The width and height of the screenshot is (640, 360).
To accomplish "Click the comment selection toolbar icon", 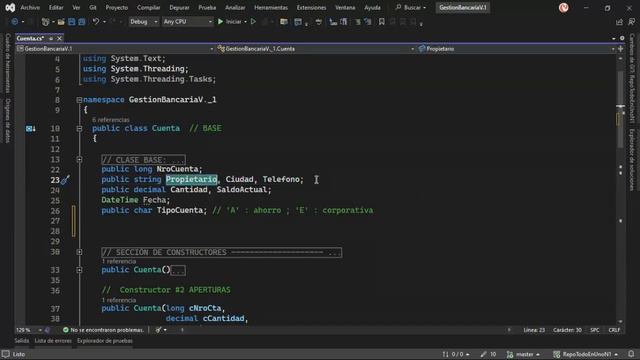I will (x=358, y=22).
